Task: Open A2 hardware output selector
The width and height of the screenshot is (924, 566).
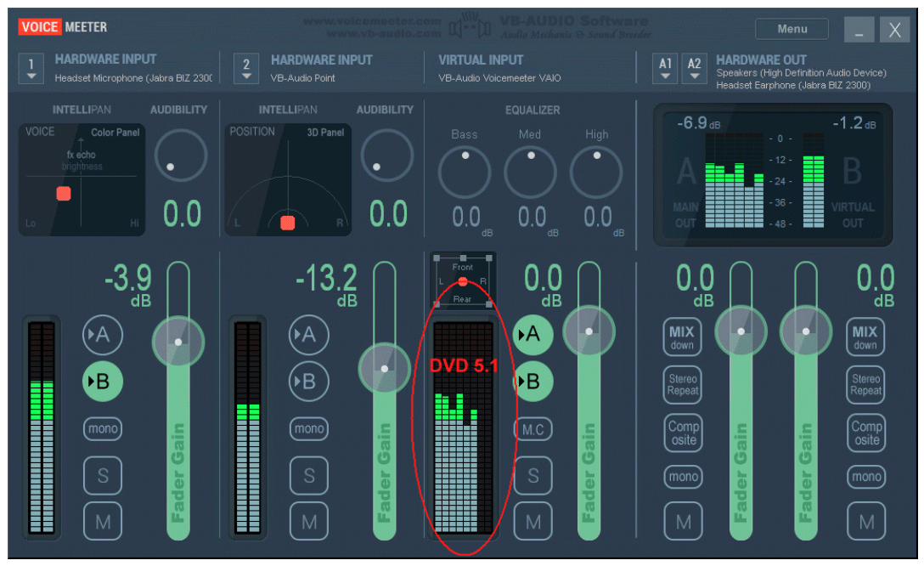Action: click(x=694, y=68)
